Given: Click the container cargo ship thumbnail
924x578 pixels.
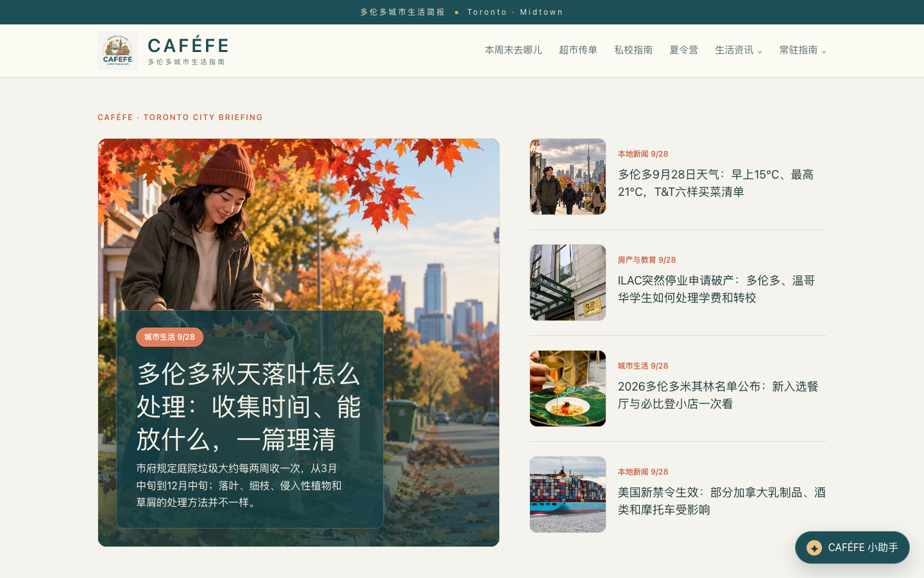Looking at the screenshot, I should 568,495.
